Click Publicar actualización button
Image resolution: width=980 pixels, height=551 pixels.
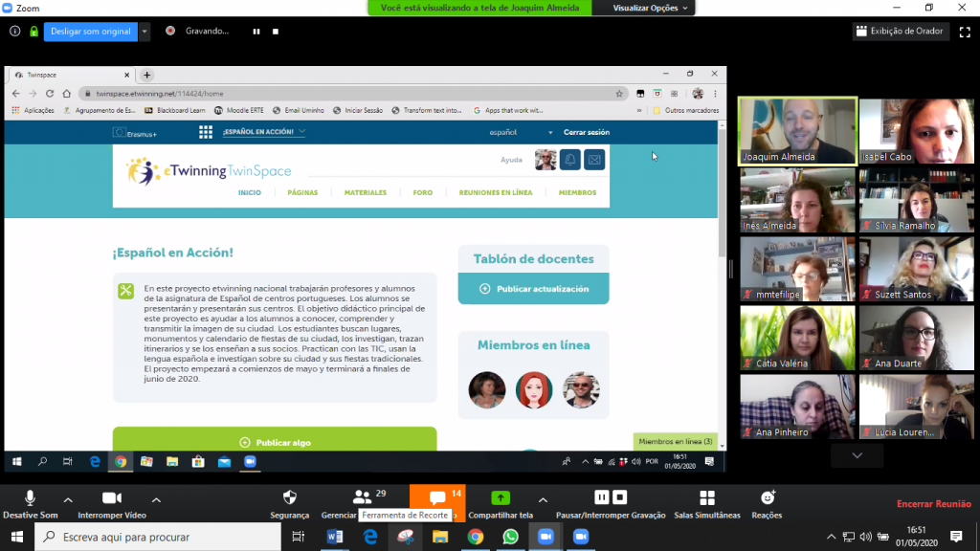click(x=534, y=289)
